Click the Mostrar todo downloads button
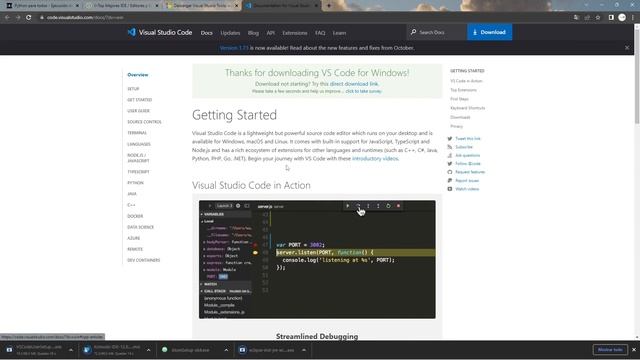The height and width of the screenshot is (360, 640). pyautogui.click(x=610, y=350)
